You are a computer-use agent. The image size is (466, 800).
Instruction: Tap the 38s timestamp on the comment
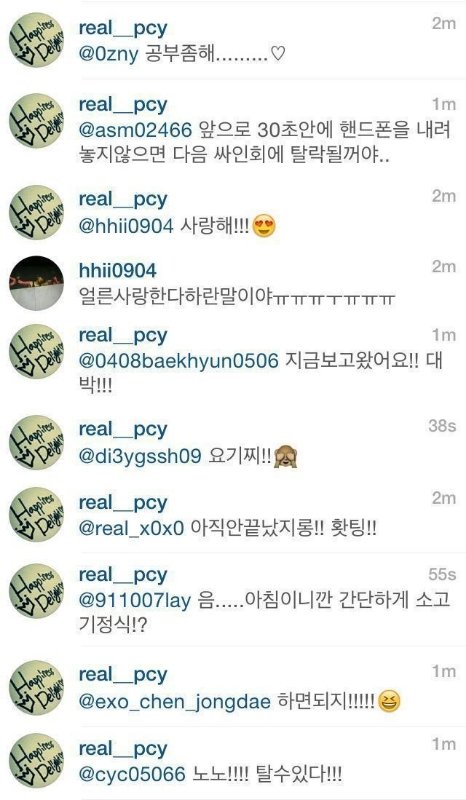click(442, 426)
